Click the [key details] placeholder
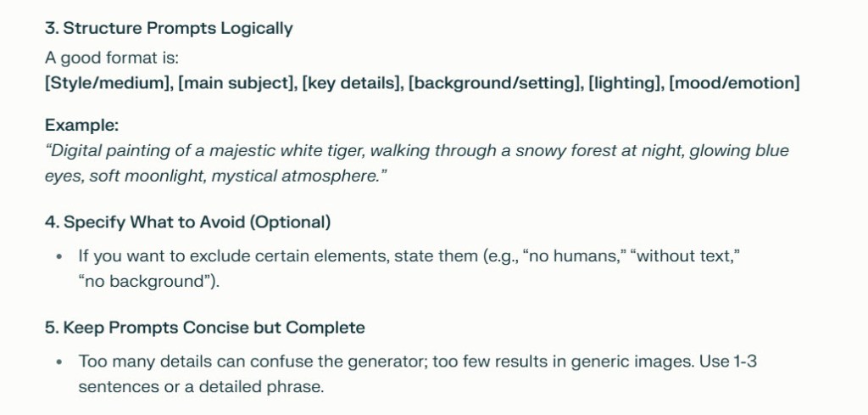The image size is (868, 415). point(350,83)
